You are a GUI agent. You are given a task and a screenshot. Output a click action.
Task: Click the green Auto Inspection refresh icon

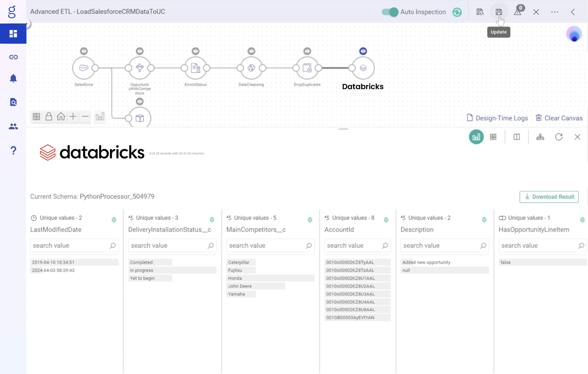(457, 12)
